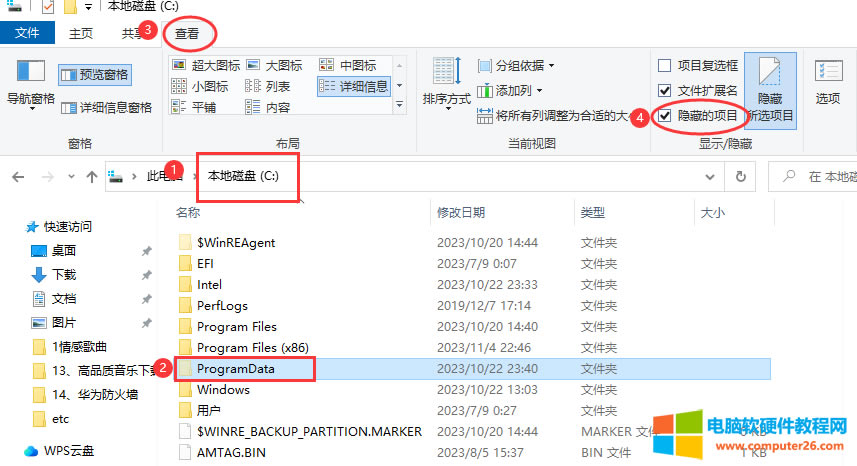Toggle the 项目复选框 item checkboxes option
The width and height of the screenshot is (857, 466).
click(665, 66)
